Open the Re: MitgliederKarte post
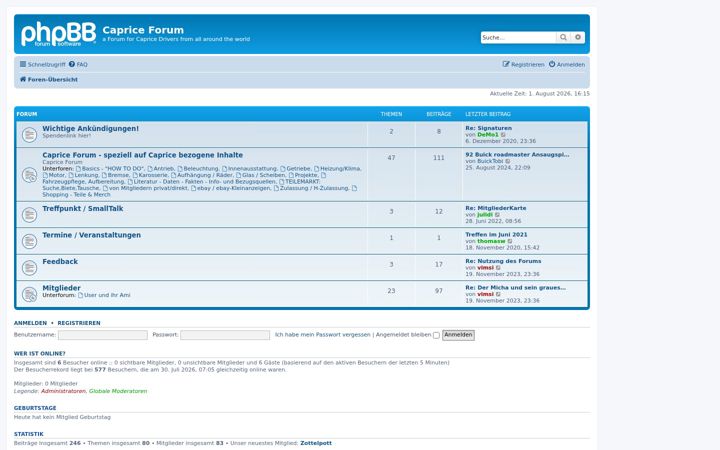This screenshot has height=450, width=720. coord(496,208)
